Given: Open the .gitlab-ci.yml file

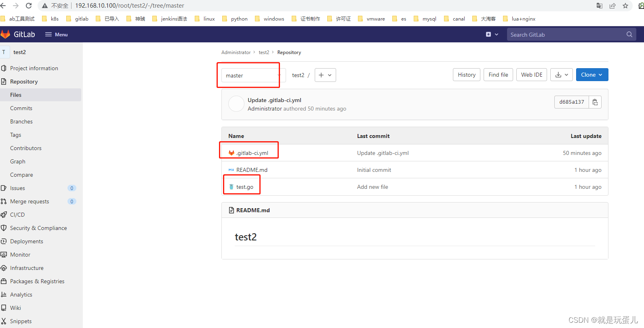Looking at the screenshot, I should 252,153.
